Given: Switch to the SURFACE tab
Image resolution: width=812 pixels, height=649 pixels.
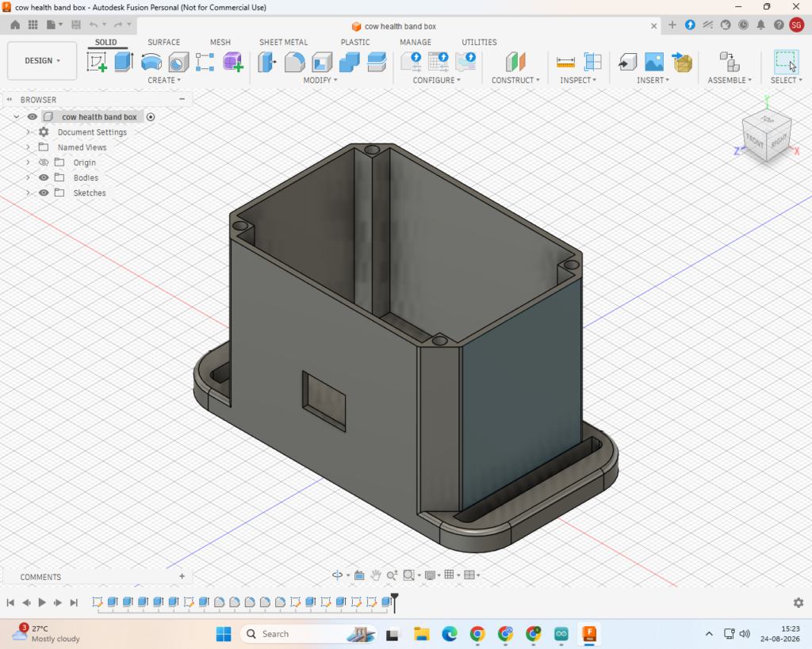Looking at the screenshot, I should (x=163, y=43).
